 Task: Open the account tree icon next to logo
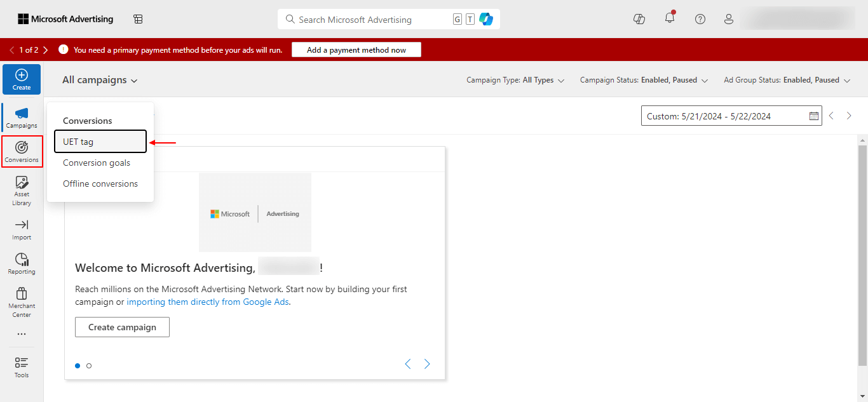click(x=138, y=19)
